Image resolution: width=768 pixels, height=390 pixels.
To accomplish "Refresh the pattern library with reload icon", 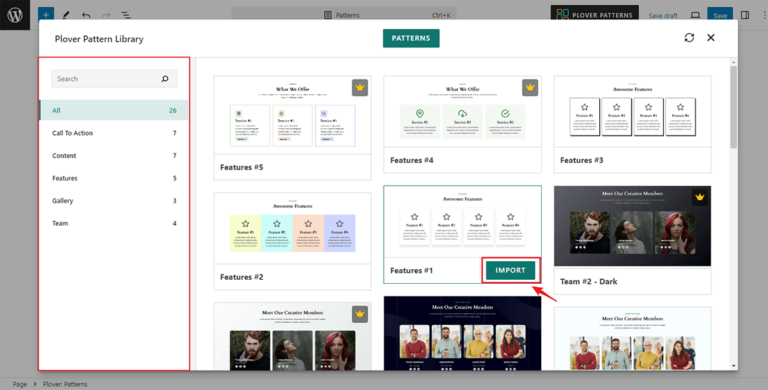I will tap(689, 38).
